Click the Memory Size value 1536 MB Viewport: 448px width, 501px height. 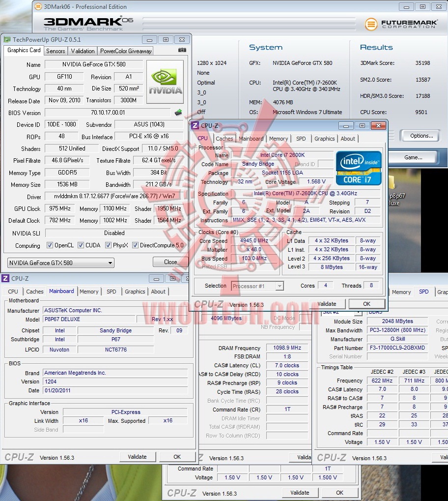tap(67, 184)
